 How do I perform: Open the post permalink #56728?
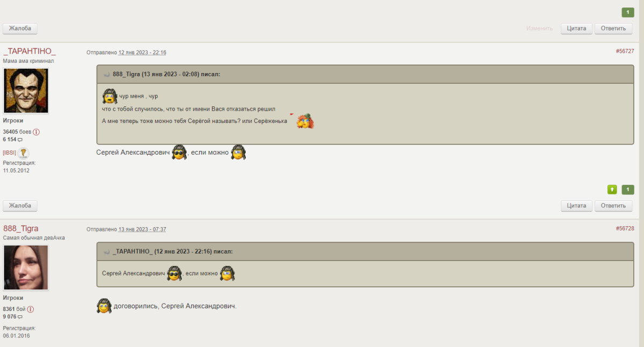click(x=625, y=229)
